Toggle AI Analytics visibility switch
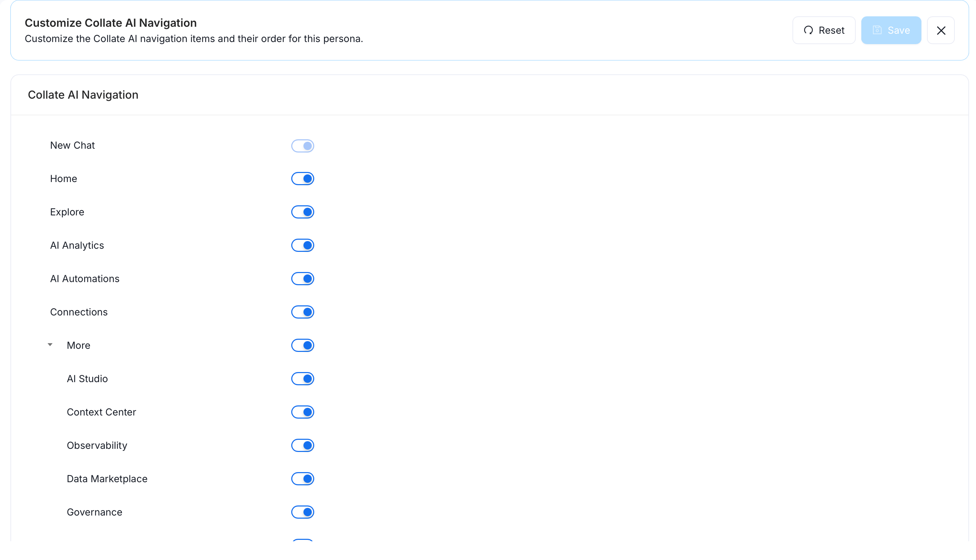976x560 pixels. coord(303,246)
